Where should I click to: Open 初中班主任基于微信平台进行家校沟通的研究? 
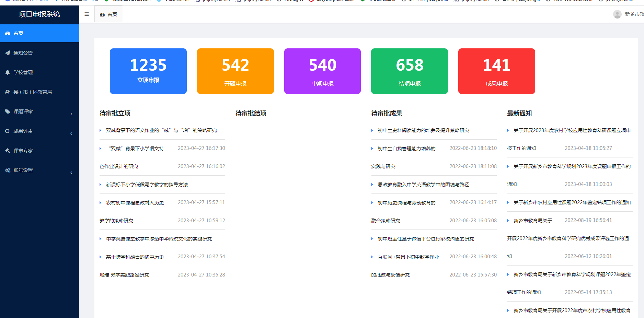426,239
